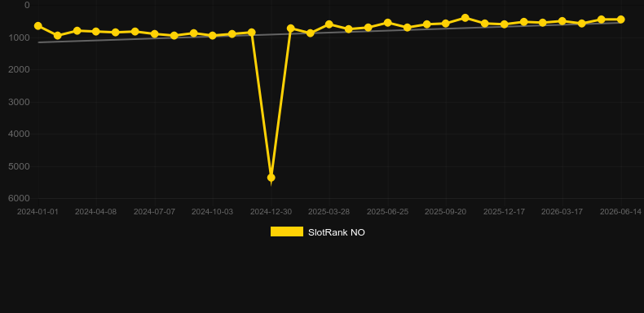Click the yellow SlotRank NO legend swatch
The image size is (644, 313).
pos(287,231)
